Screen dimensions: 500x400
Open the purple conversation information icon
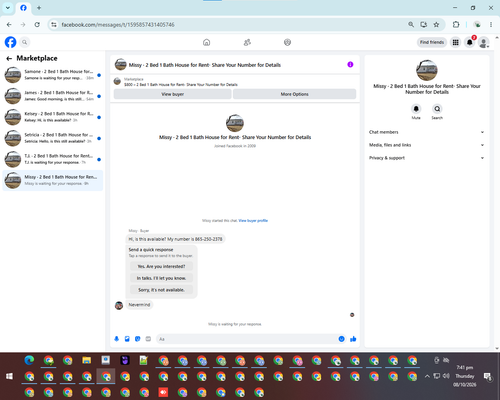pos(350,65)
